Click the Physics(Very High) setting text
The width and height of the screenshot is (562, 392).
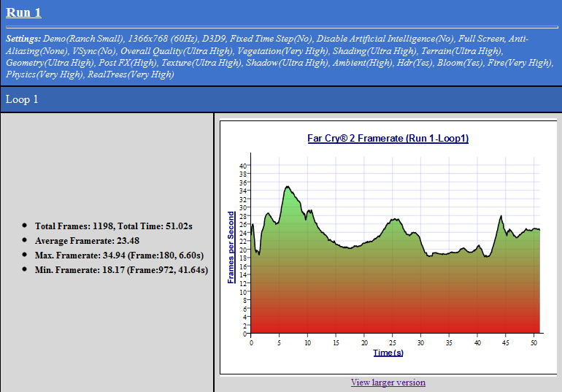pyautogui.click(x=45, y=74)
